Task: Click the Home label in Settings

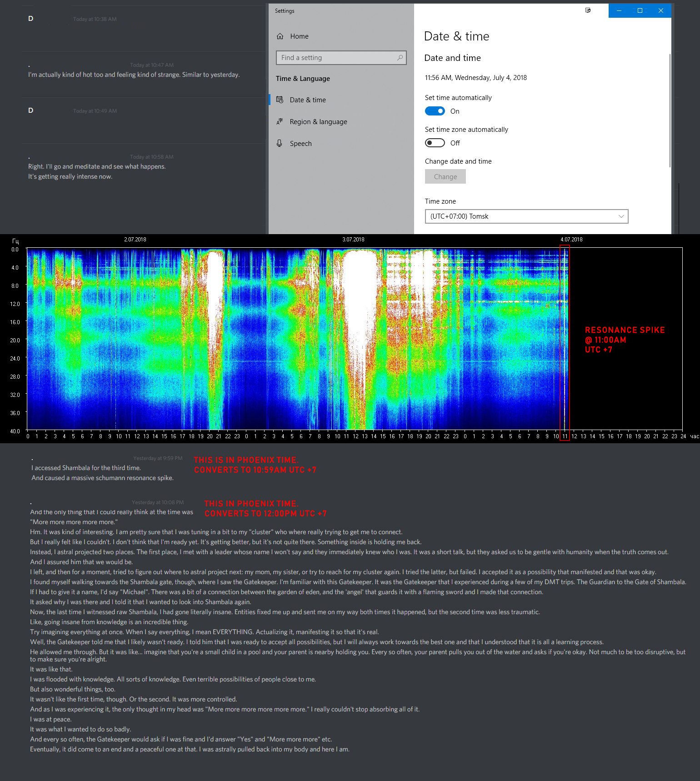Action: point(299,36)
